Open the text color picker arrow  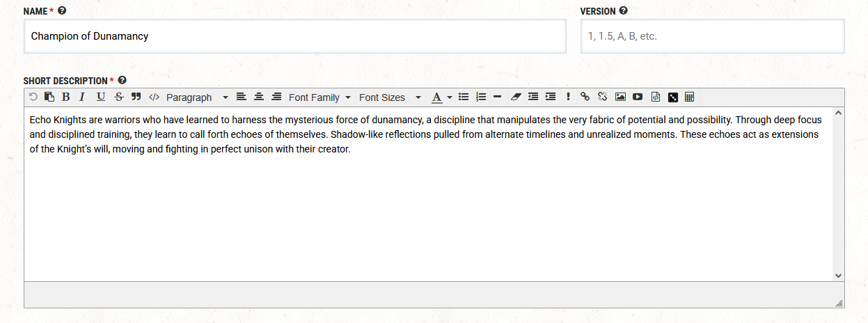click(450, 97)
